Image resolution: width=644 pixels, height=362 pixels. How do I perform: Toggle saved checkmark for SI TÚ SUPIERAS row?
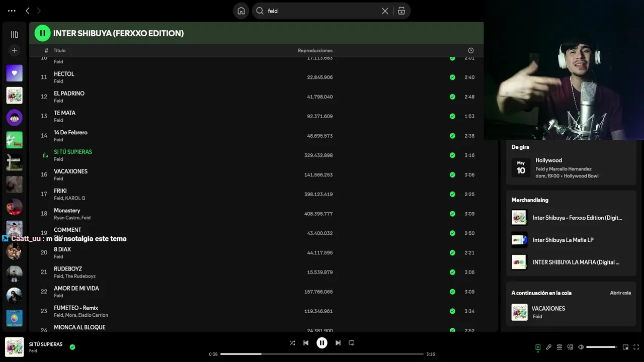[452, 155]
